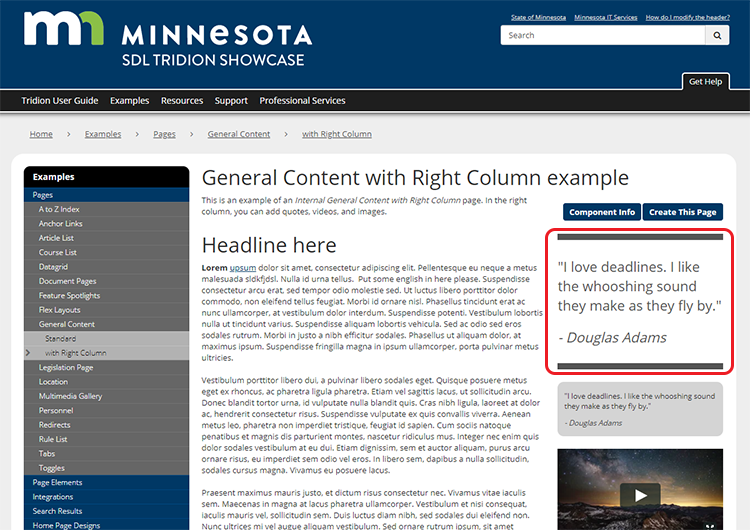This screenshot has width=750, height=530.
Task: Click the large Douglas Adams quote
Action: pyautogui.click(x=640, y=301)
